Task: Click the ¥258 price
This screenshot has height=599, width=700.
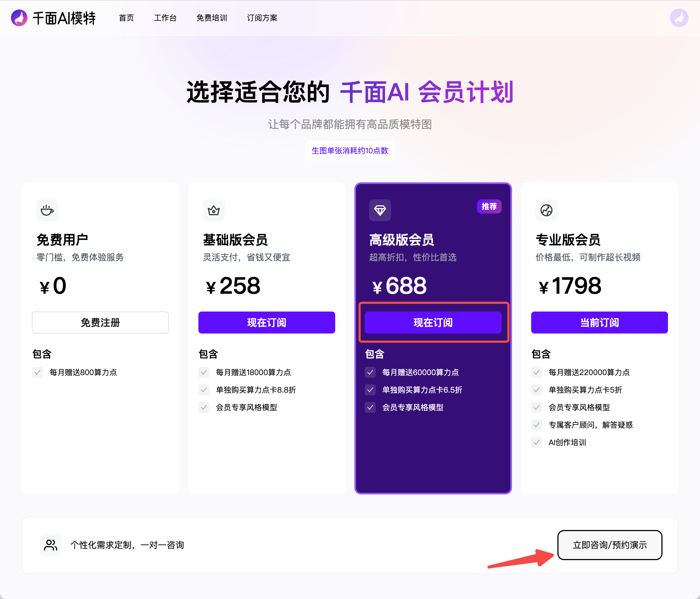Action: [233, 286]
